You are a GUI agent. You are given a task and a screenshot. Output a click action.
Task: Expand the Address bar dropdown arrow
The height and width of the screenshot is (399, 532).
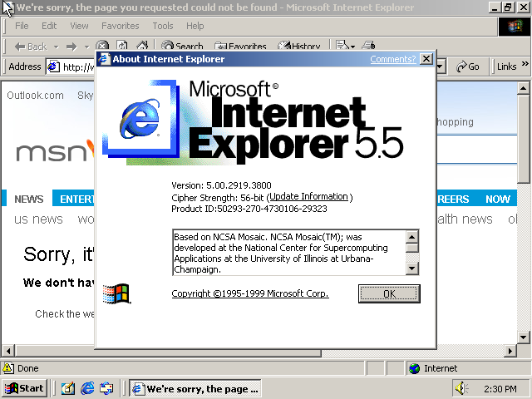click(x=441, y=66)
